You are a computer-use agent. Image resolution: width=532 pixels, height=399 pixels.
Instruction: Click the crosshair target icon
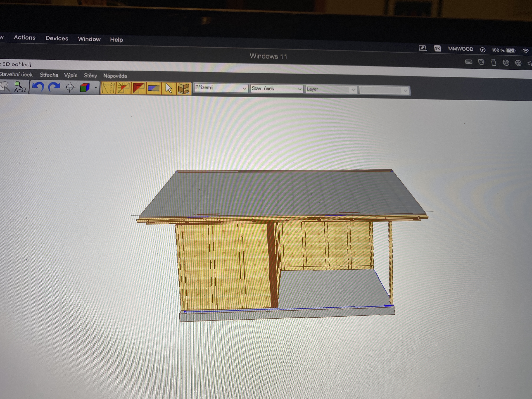(70, 87)
